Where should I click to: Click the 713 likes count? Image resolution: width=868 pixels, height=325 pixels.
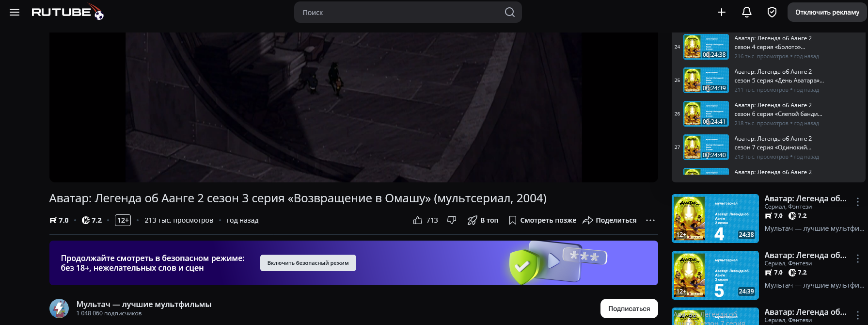pos(432,220)
